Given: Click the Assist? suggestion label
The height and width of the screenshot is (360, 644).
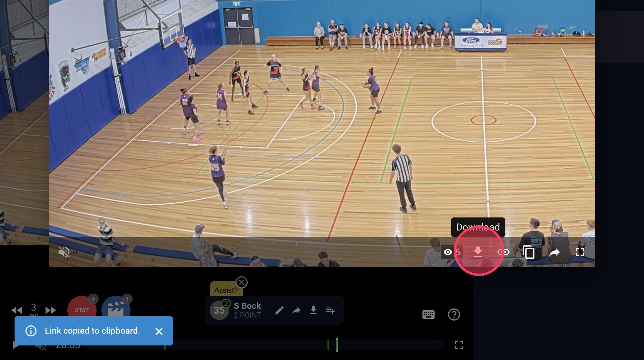Looking at the screenshot, I should (226, 290).
